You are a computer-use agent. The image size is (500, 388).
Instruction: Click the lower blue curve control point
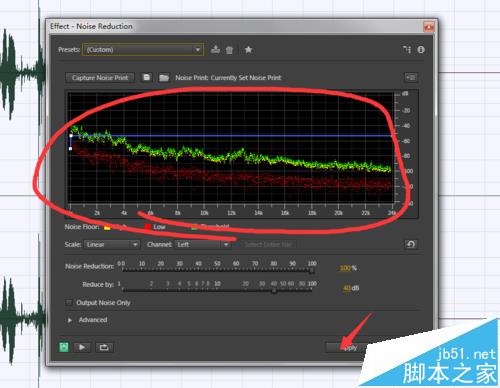(x=70, y=148)
